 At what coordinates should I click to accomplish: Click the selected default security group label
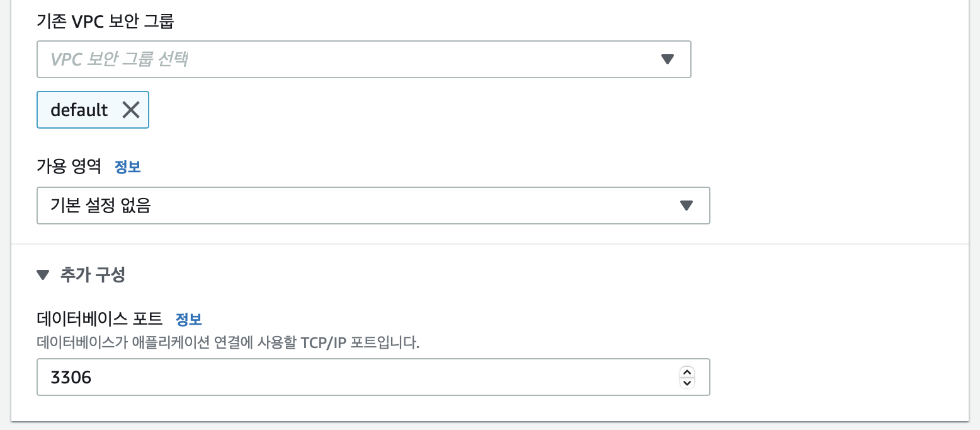coord(77,110)
